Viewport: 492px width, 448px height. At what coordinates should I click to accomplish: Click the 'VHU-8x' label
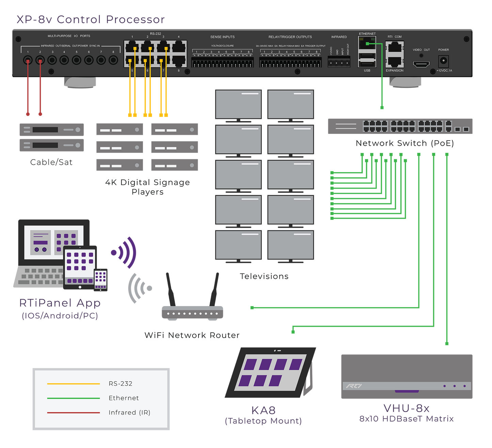click(407, 408)
